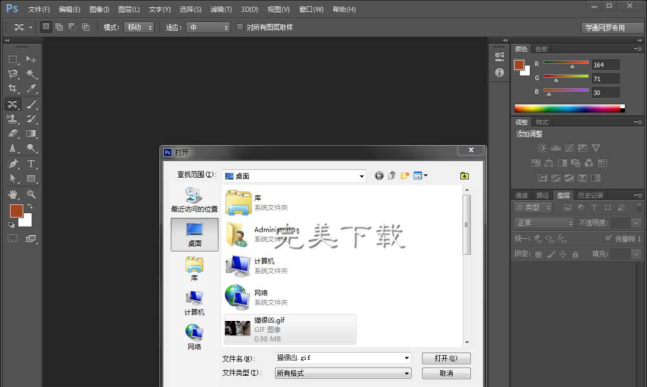Select the Crop tool
647x387 pixels.
[13, 88]
